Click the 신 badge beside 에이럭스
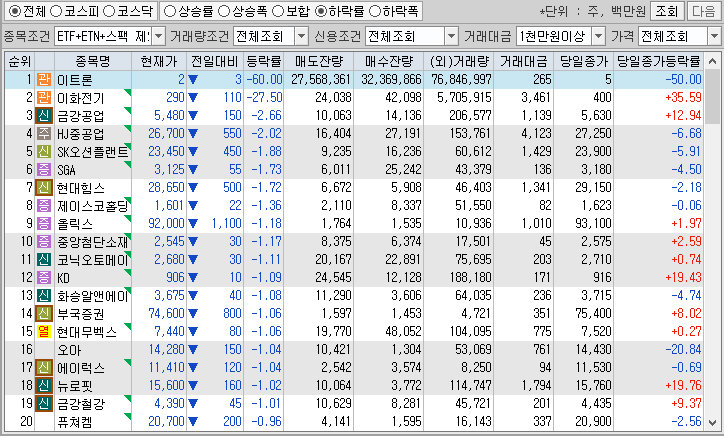724x436 pixels. click(44, 368)
